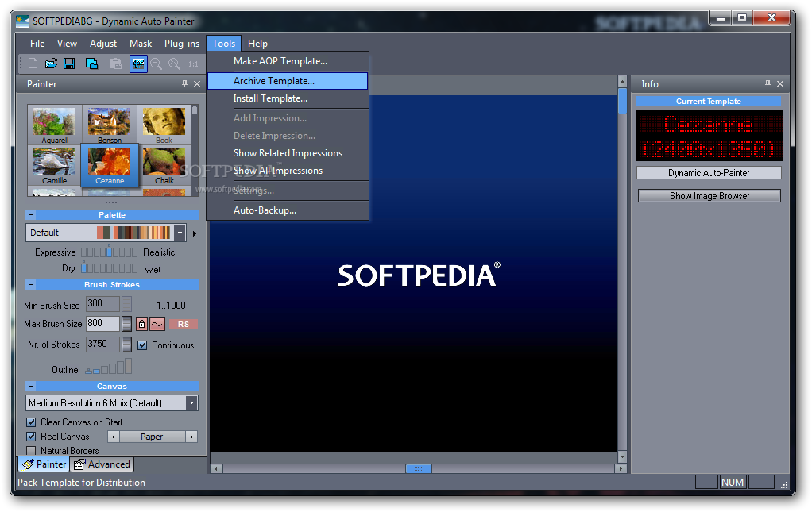Click the Save floppy disk icon

69,64
